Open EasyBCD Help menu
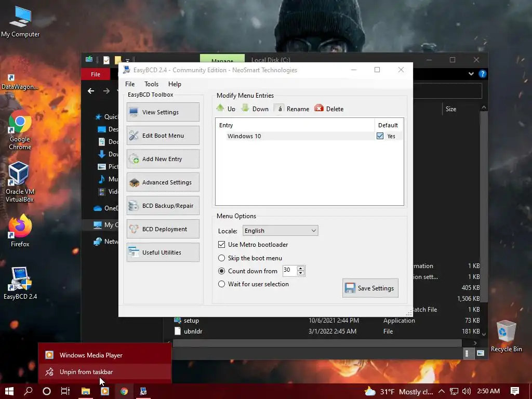Viewport: 532px width, 399px height. [x=175, y=84]
